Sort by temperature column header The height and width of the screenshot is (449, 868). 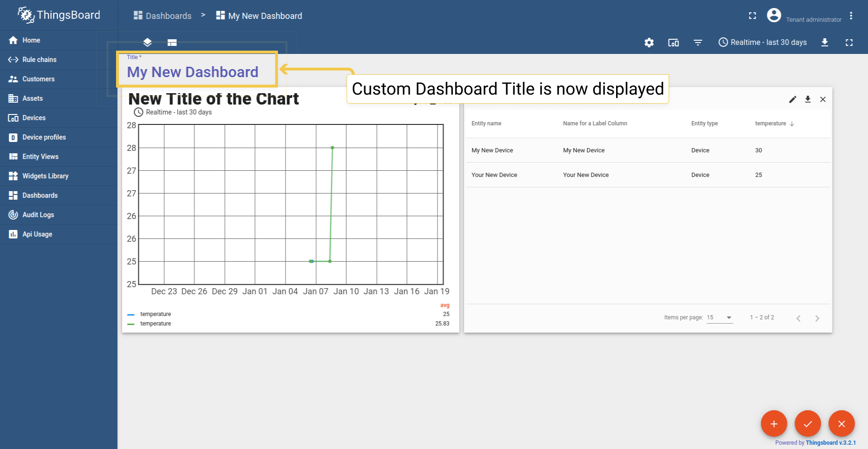774,123
